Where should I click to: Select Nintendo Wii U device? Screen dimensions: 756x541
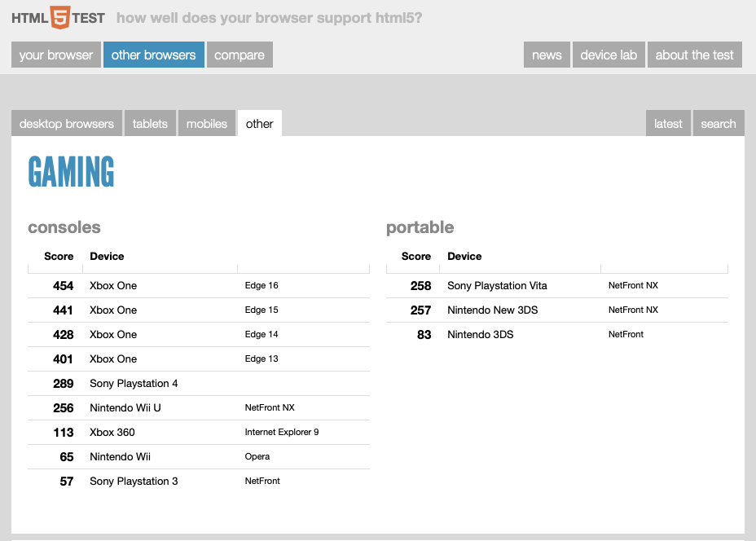point(125,408)
